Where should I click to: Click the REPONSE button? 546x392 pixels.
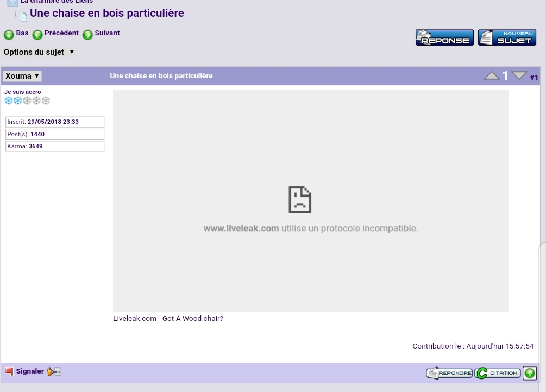click(444, 37)
